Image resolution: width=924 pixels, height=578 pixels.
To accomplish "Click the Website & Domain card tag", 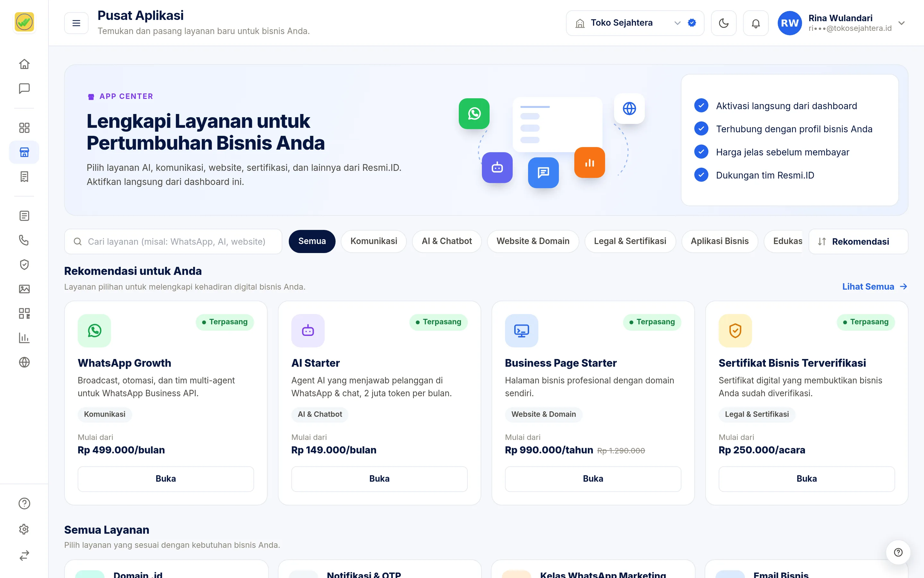I will coord(543,414).
